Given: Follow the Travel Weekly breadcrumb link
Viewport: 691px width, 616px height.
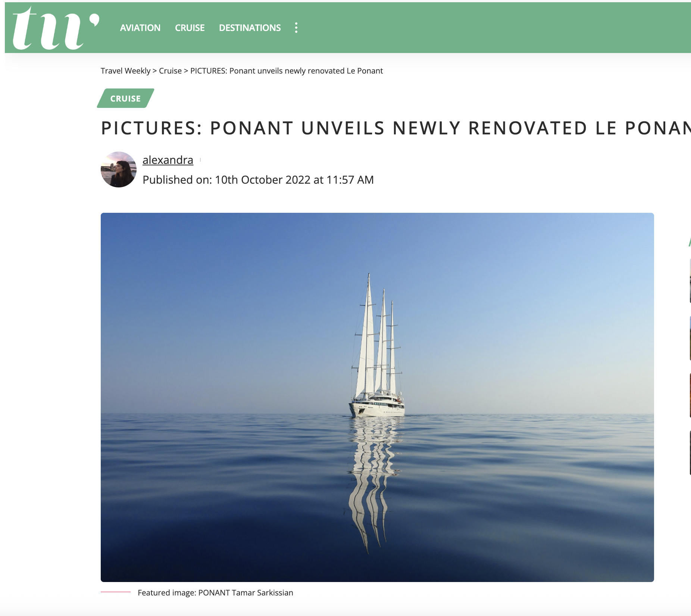Looking at the screenshot, I should pyautogui.click(x=126, y=71).
